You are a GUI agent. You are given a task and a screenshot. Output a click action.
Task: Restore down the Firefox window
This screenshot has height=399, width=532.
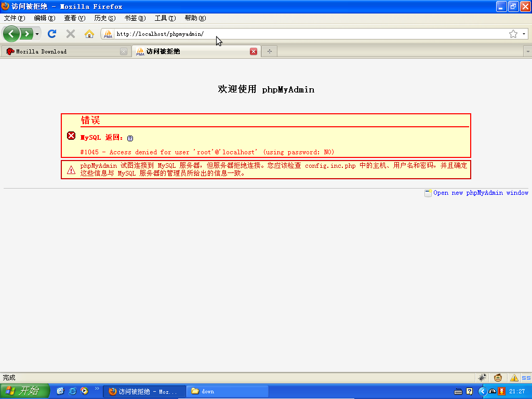(x=513, y=6)
